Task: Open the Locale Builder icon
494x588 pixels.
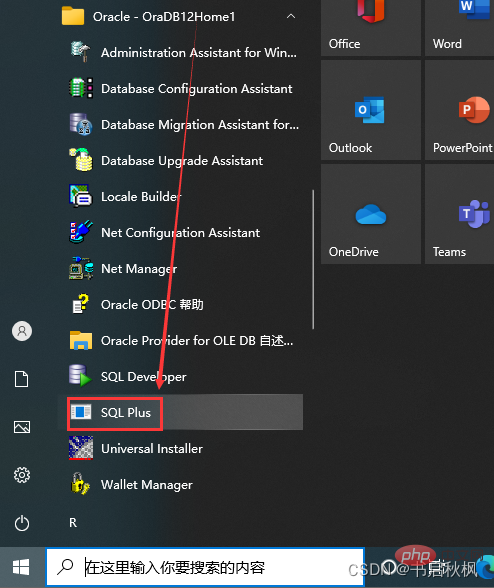Action: pyautogui.click(x=81, y=196)
